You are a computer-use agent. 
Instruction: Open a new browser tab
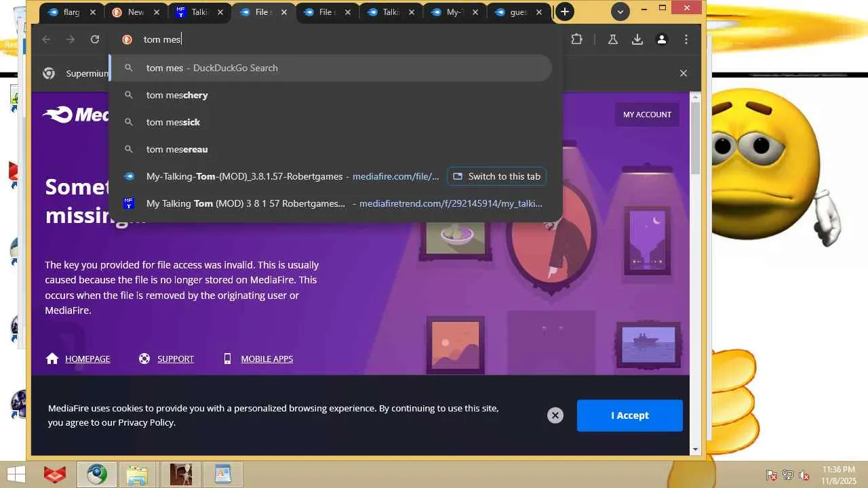(x=564, y=12)
